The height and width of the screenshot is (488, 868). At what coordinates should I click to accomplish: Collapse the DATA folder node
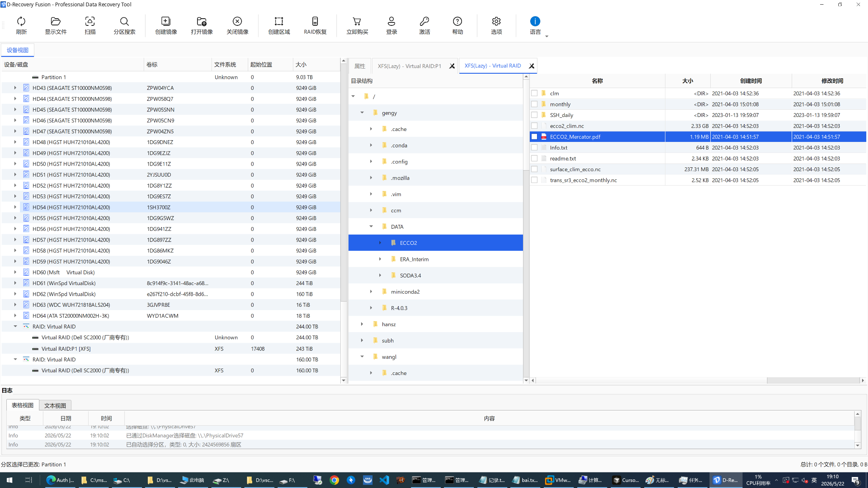tap(371, 227)
